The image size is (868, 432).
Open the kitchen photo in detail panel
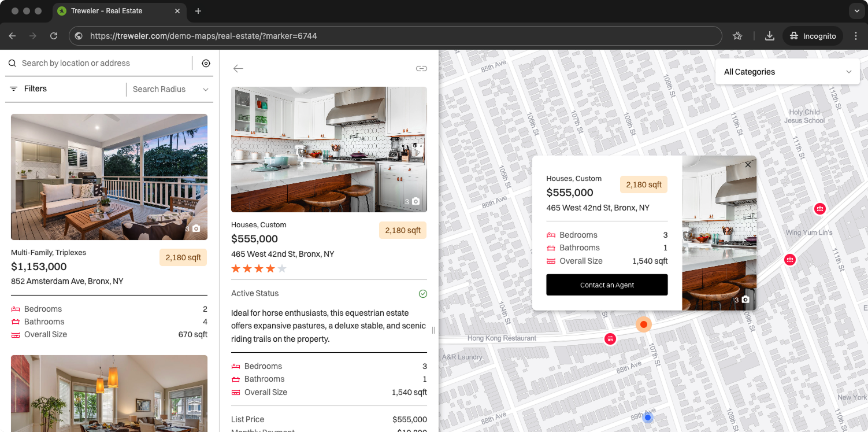click(329, 149)
